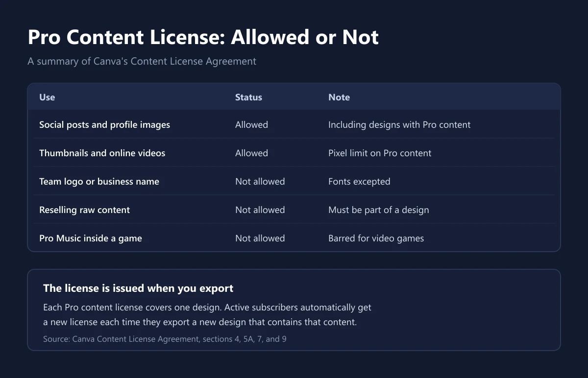Click the note "Including designs with Pro content"
The width and height of the screenshot is (588, 378).
399,124
